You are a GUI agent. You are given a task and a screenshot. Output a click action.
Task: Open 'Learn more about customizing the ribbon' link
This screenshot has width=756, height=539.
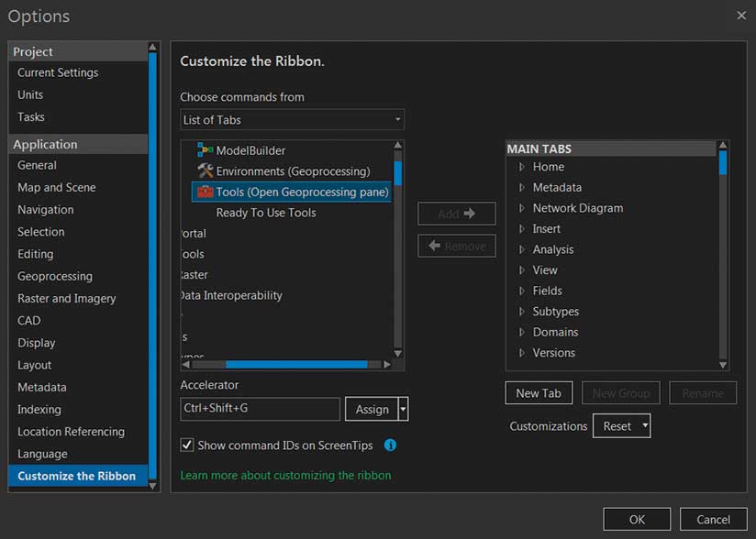pos(285,476)
